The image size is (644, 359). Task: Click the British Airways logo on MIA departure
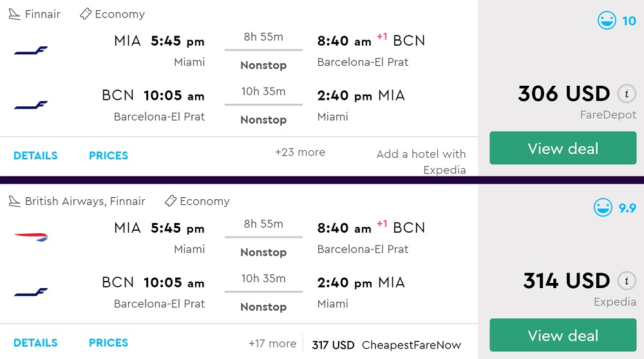point(31,237)
